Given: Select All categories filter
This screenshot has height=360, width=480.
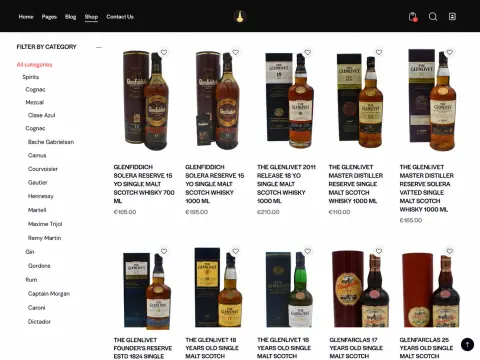Looking at the screenshot, I should [34, 65].
